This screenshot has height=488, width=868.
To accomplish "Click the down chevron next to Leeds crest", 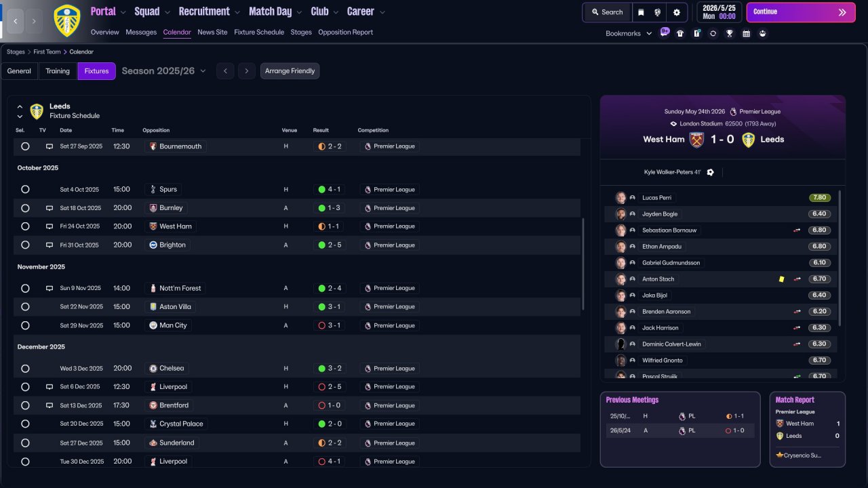I will (x=20, y=117).
